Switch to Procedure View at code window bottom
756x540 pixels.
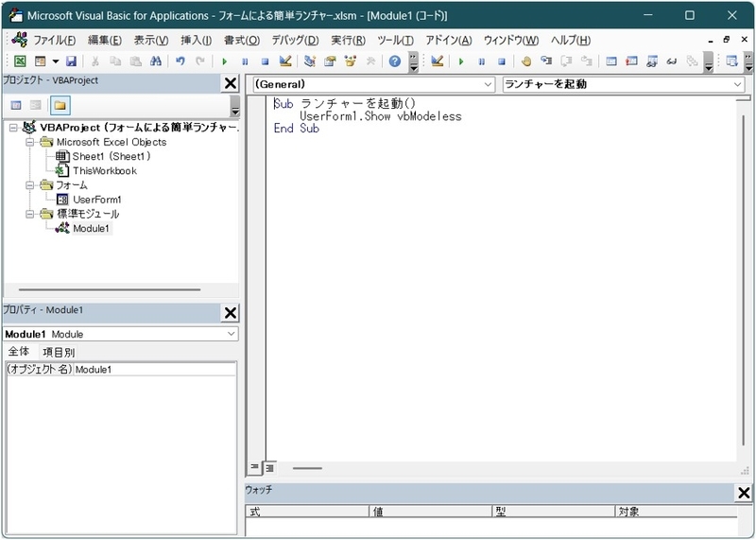[x=254, y=467]
